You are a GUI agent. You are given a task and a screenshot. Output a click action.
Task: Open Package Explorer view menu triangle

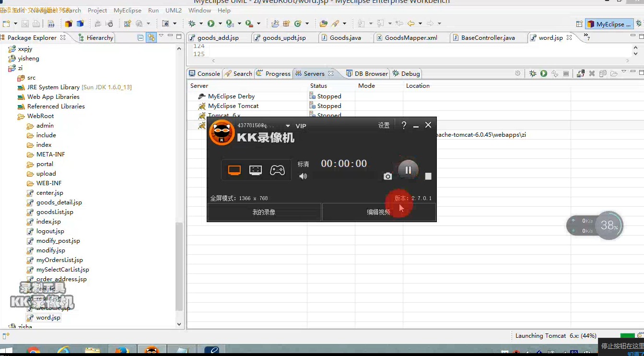[161, 36]
